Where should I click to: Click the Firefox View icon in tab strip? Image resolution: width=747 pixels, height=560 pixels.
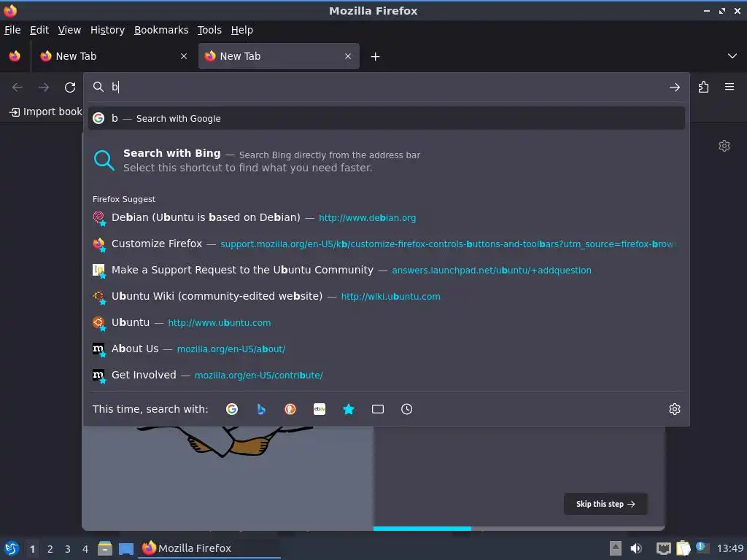(x=15, y=56)
